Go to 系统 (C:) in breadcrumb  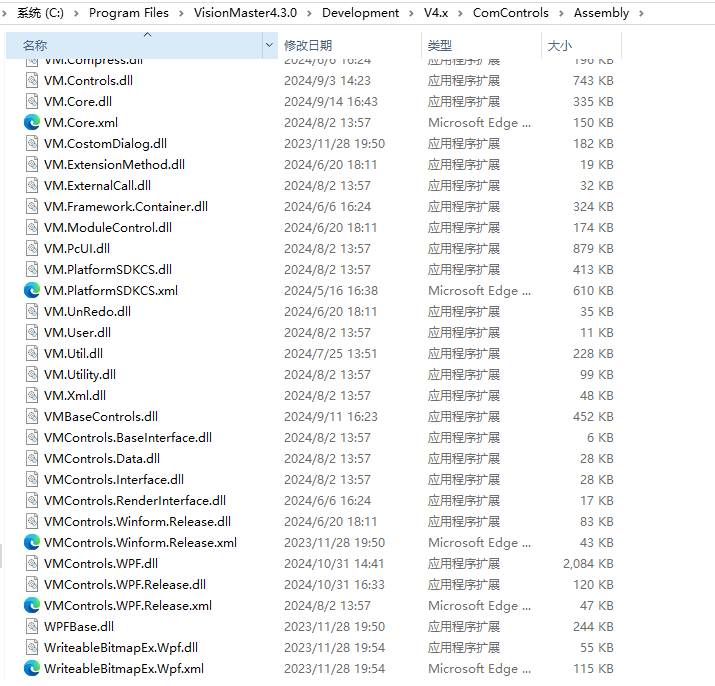pos(41,13)
